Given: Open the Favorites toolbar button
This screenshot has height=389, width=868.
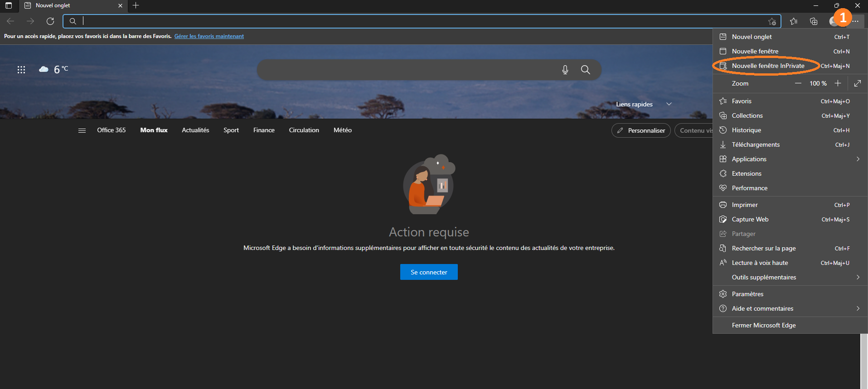Looking at the screenshot, I should click(794, 21).
